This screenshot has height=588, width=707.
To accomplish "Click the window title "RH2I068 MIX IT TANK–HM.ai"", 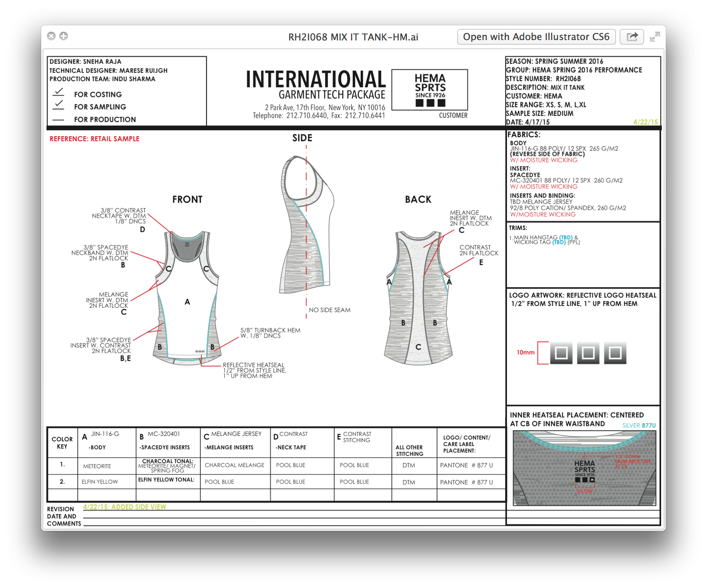I will coord(353,37).
